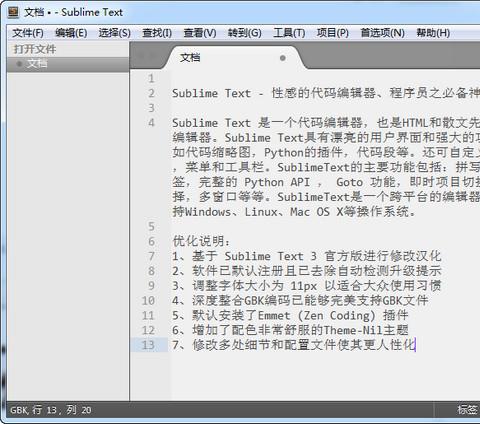Click the line '1、基于 Sublime Text 3 官方版'

[x=307, y=256]
